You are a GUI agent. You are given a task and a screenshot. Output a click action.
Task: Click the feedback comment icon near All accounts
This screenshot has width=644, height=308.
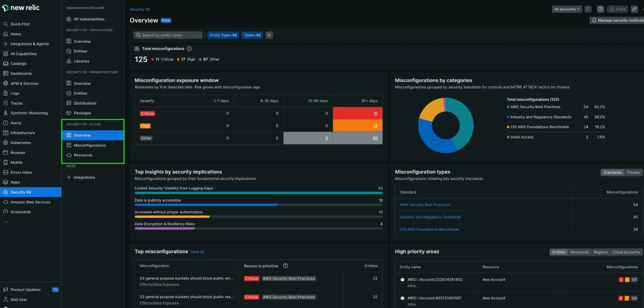click(x=588, y=9)
